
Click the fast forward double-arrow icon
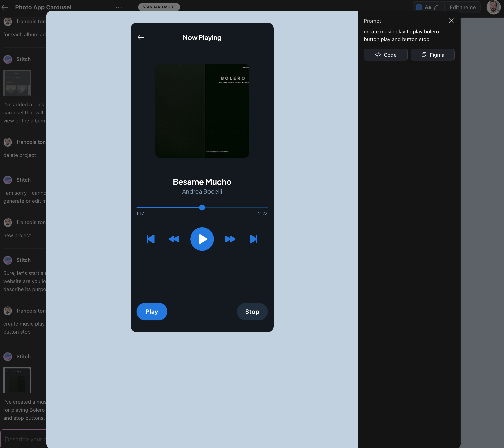coord(230,239)
